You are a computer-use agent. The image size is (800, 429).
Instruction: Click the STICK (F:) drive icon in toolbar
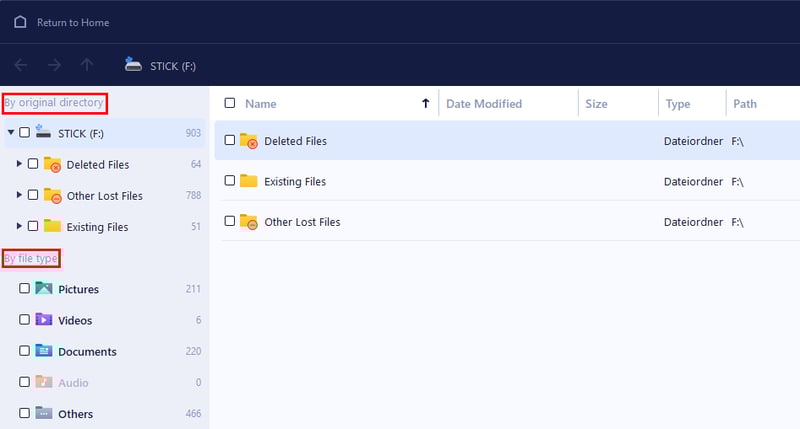pos(133,64)
